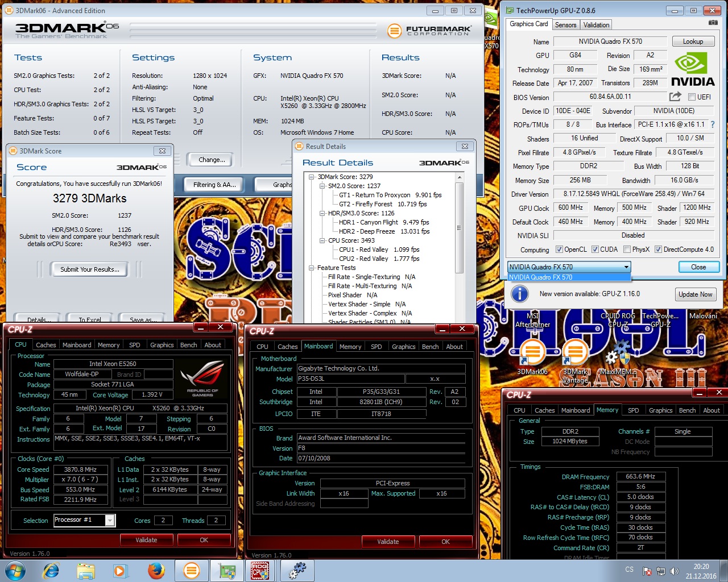Open the About tab in the Xeon CPU-Z window
Screen dimensions: 728x582
tap(213, 345)
